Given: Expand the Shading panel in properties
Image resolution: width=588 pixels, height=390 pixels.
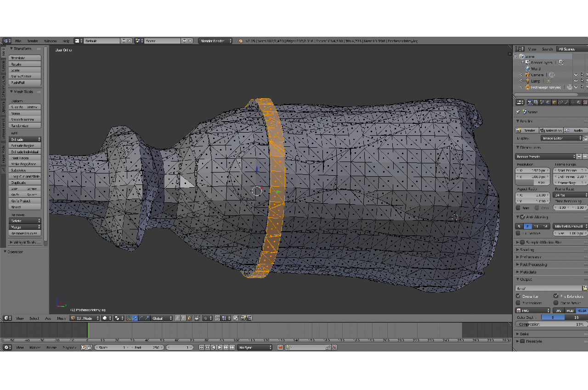Looking at the screenshot, I should (527, 250).
